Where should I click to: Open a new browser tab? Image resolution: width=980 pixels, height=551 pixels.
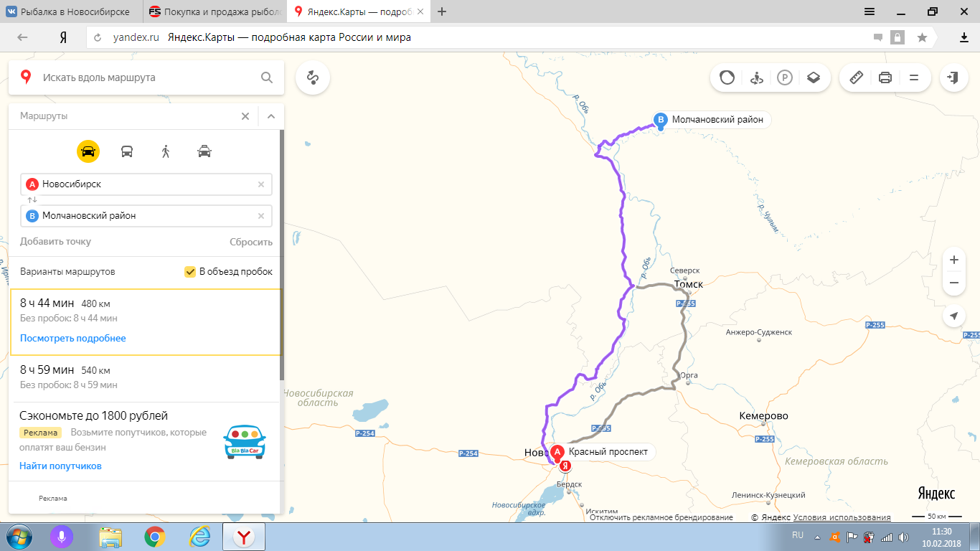click(442, 11)
